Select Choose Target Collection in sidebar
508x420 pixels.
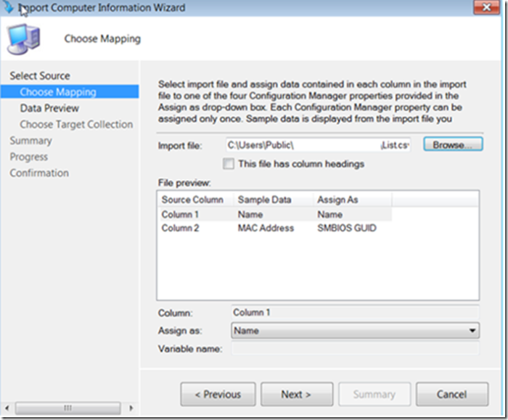[76, 124]
